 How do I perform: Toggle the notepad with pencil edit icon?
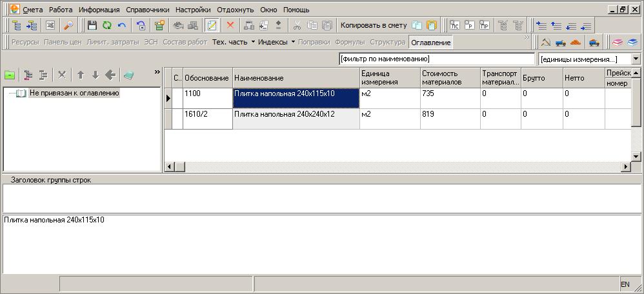pos(212,25)
